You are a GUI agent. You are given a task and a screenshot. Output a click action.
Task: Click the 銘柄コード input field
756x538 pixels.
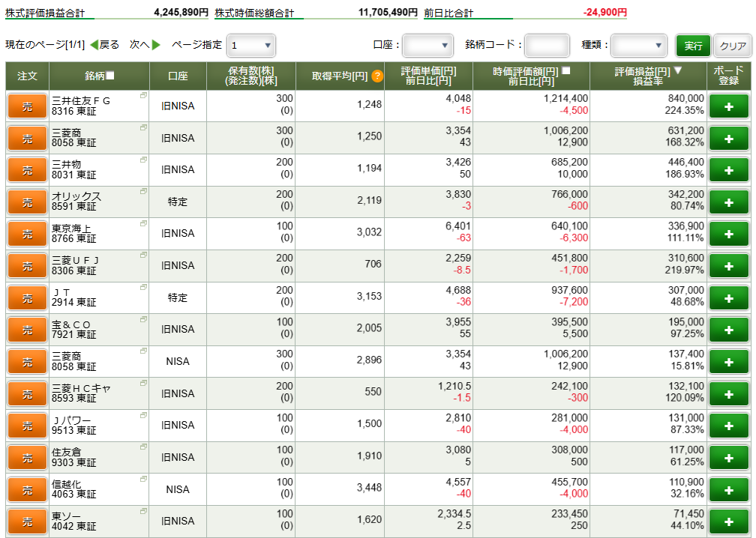coord(547,46)
